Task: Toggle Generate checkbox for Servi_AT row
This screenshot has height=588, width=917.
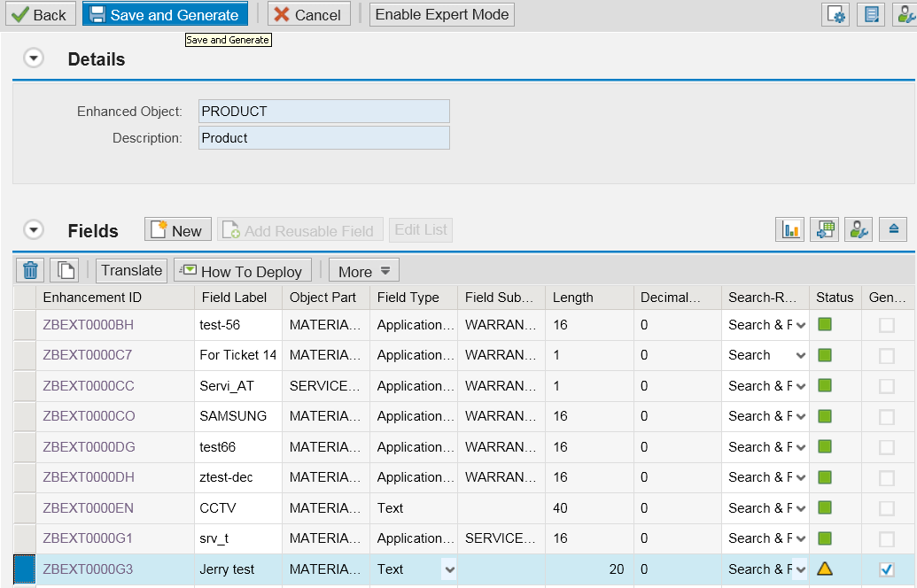Action: (x=887, y=386)
